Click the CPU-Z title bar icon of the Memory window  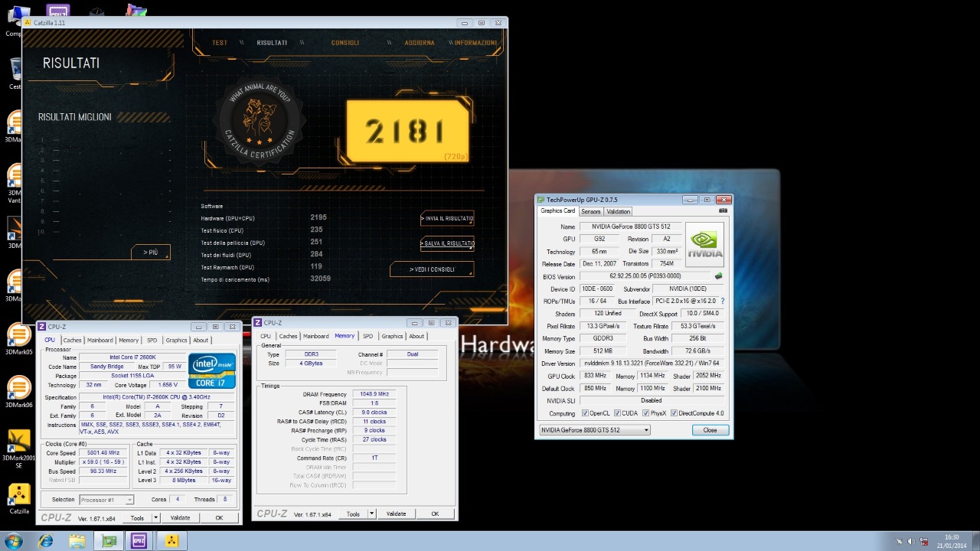coord(258,323)
